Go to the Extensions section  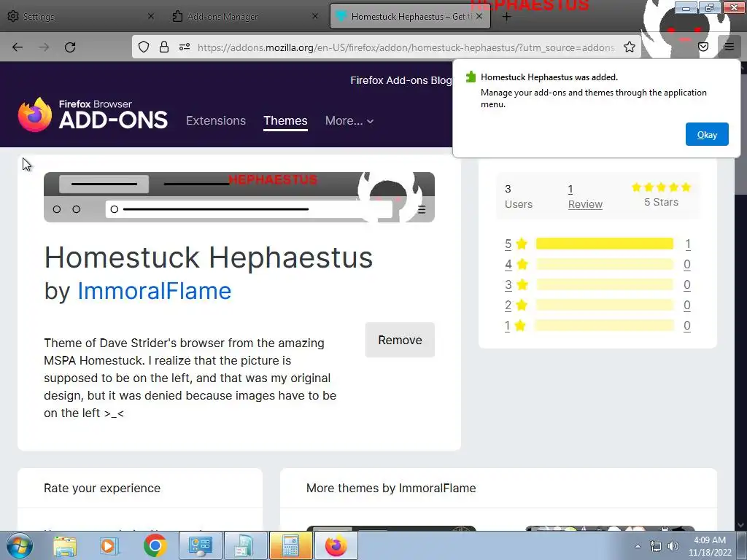point(216,120)
